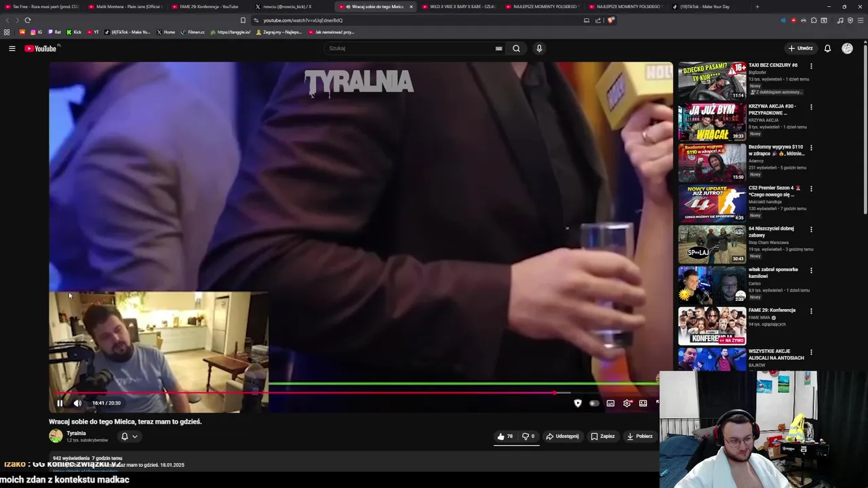Go to the YouTube home logo
This screenshot has width=868, height=488.
coord(42,48)
